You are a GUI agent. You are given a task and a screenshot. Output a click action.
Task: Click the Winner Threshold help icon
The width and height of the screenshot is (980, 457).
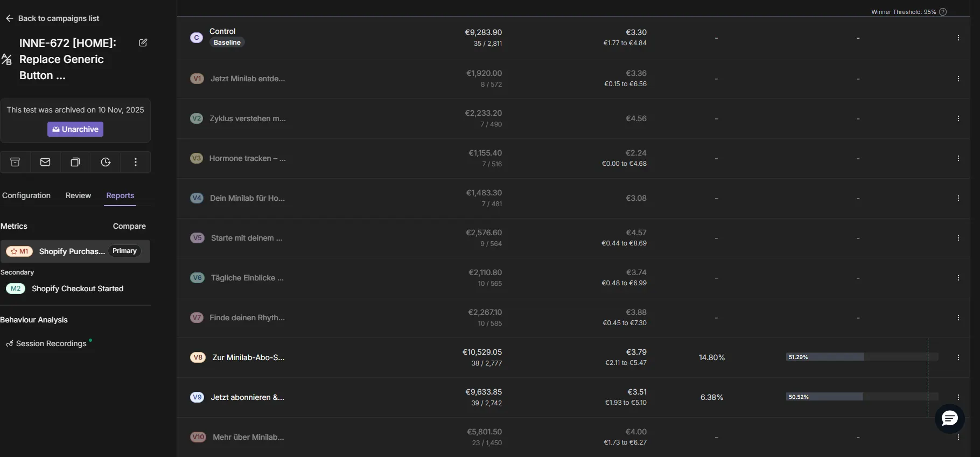coord(943,12)
